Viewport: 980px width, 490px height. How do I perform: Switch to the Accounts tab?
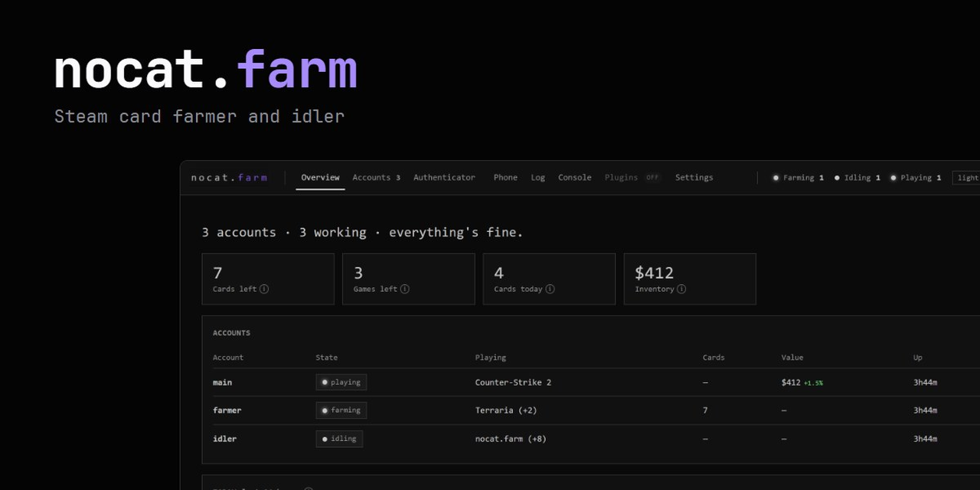point(376,178)
